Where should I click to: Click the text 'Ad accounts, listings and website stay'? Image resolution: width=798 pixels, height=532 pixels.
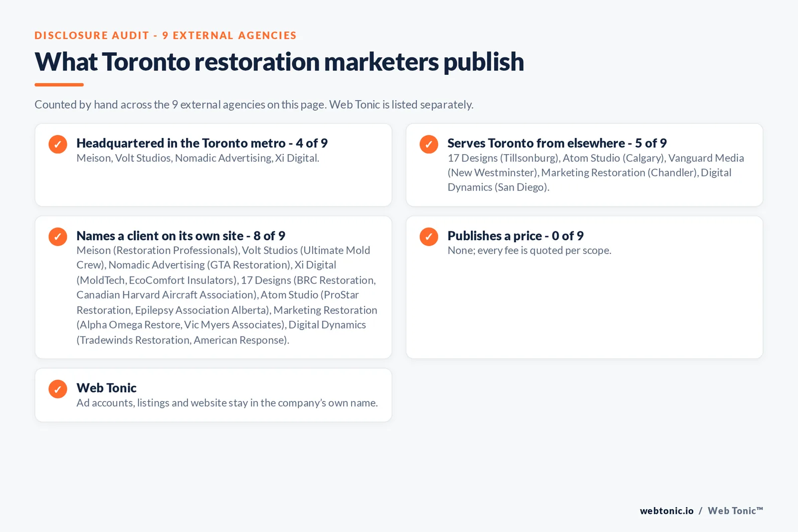click(227, 403)
